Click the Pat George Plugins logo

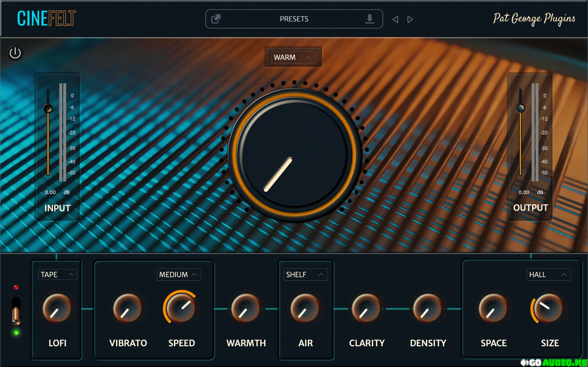point(534,19)
